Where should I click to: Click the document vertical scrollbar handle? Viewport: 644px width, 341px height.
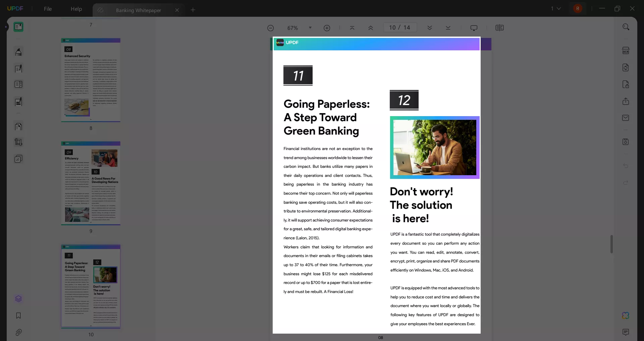click(612, 244)
